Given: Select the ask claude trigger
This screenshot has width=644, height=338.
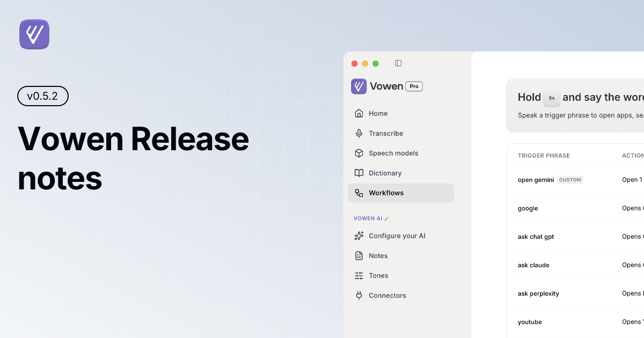Looking at the screenshot, I should tap(533, 265).
